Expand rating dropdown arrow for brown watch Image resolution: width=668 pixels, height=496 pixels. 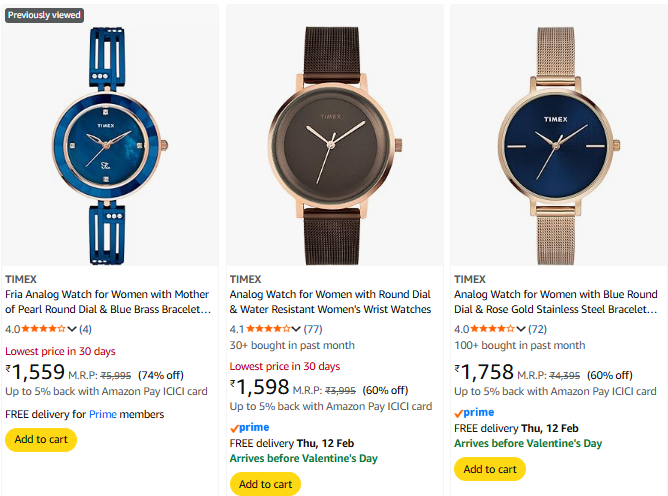297,329
